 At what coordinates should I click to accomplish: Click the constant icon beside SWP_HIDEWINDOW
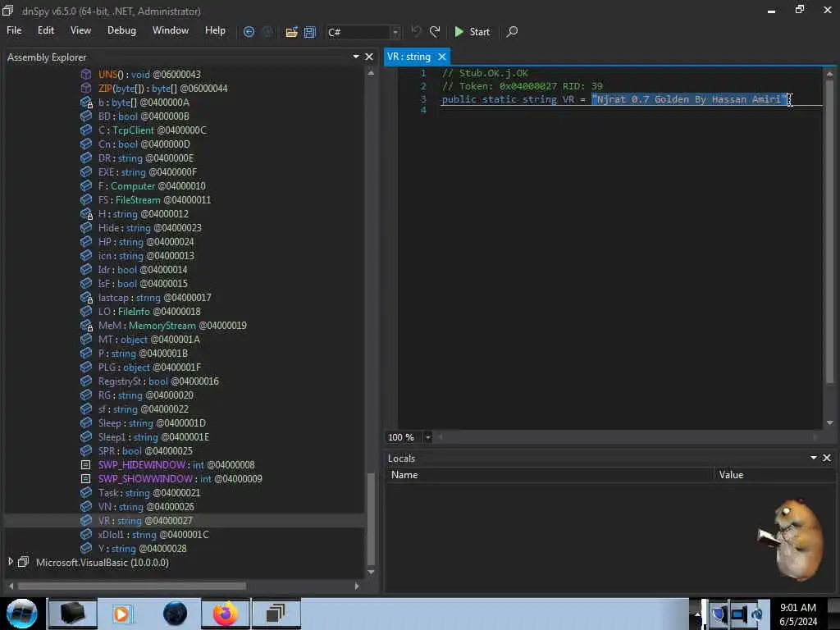(85, 465)
